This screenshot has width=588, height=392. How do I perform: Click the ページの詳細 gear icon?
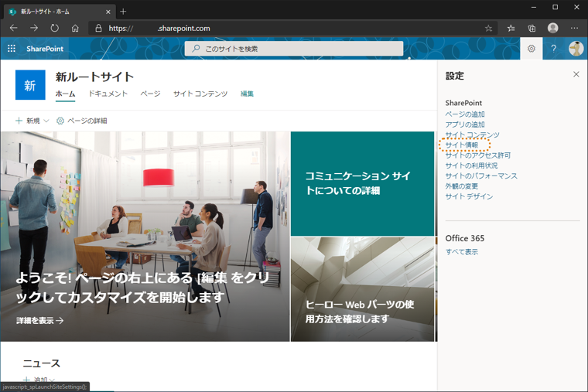click(60, 121)
